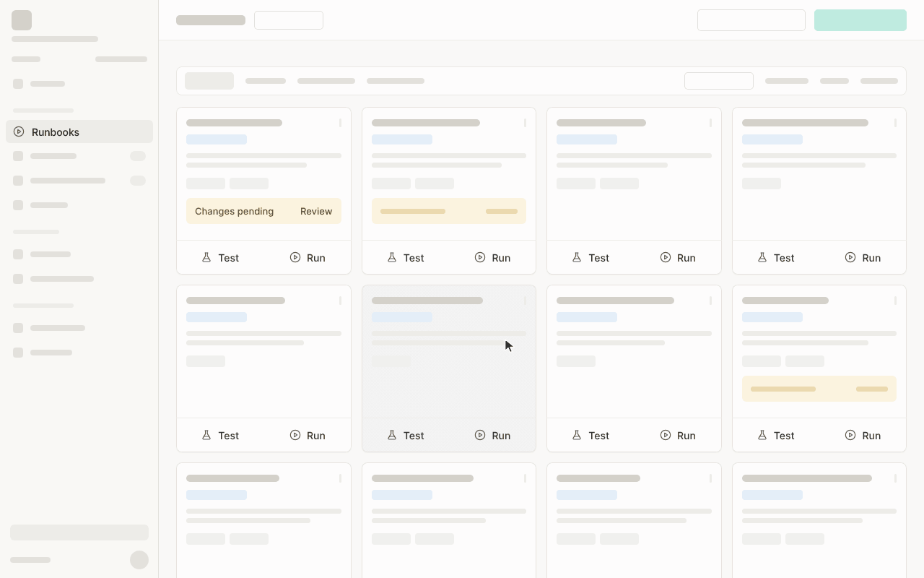Click the Run play icon in second row's third card
The height and width of the screenshot is (578, 924).
pos(666,435)
